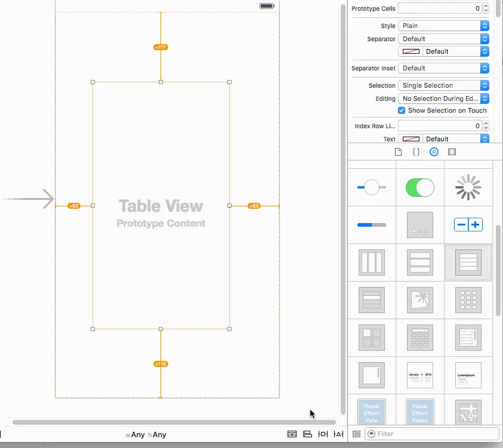Open Update Frames embed-in-stack button
Image resolution: width=503 pixels, height=448 pixels.
[x=292, y=434]
